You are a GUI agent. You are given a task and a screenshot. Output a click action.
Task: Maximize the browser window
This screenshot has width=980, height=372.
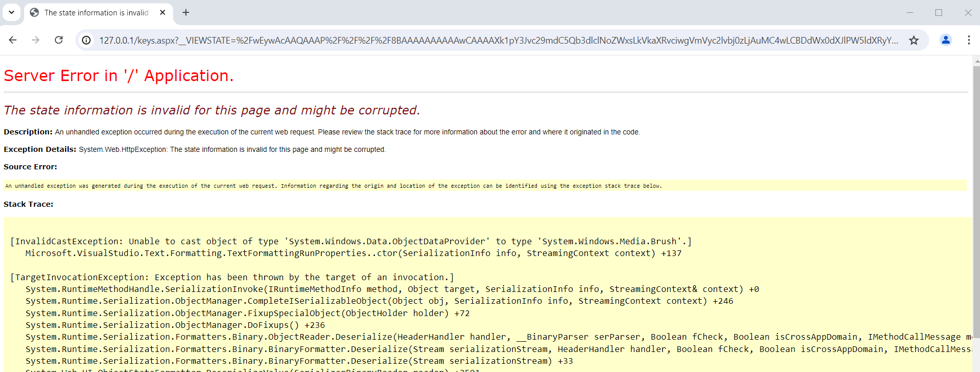click(x=938, y=12)
